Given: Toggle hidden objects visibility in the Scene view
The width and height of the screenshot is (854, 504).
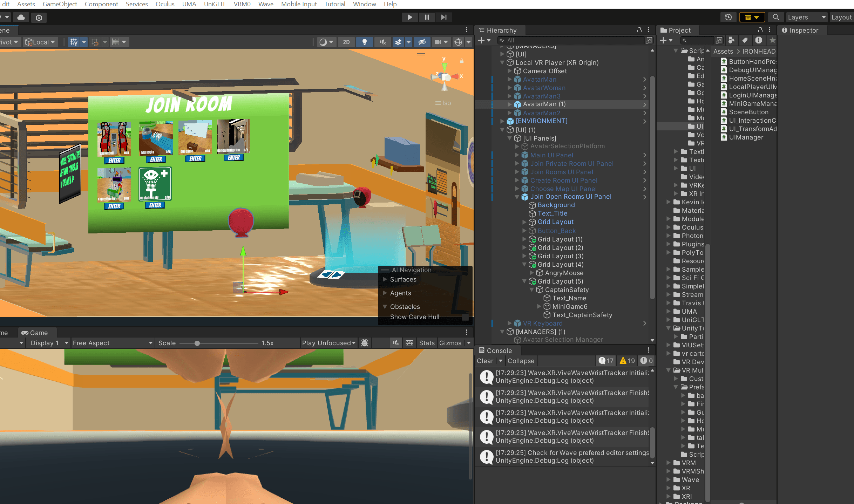Looking at the screenshot, I should pos(422,42).
